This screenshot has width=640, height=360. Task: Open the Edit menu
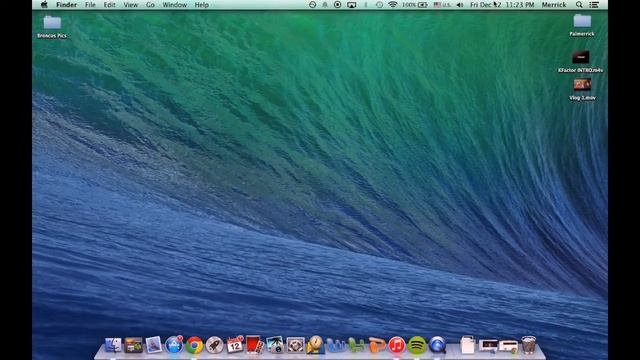(109, 5)
